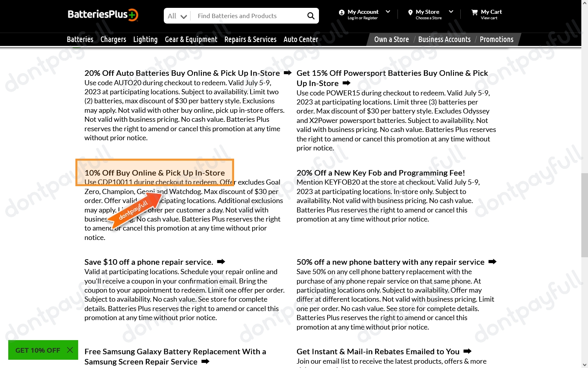Open the shopping cart icon
Viewport: 588px width, 368px height.
(x=474, y=13)
